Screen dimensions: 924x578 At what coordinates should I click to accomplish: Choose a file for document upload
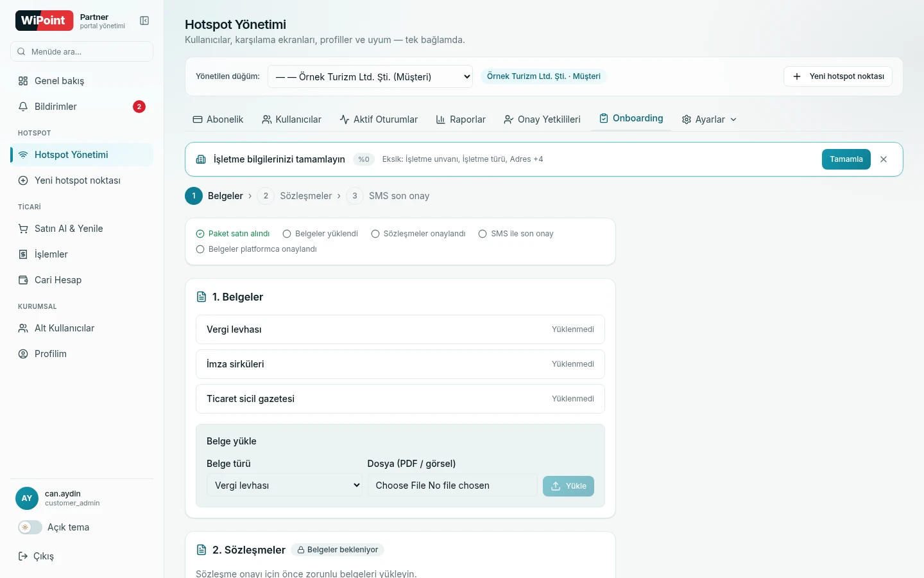(452, 486)
